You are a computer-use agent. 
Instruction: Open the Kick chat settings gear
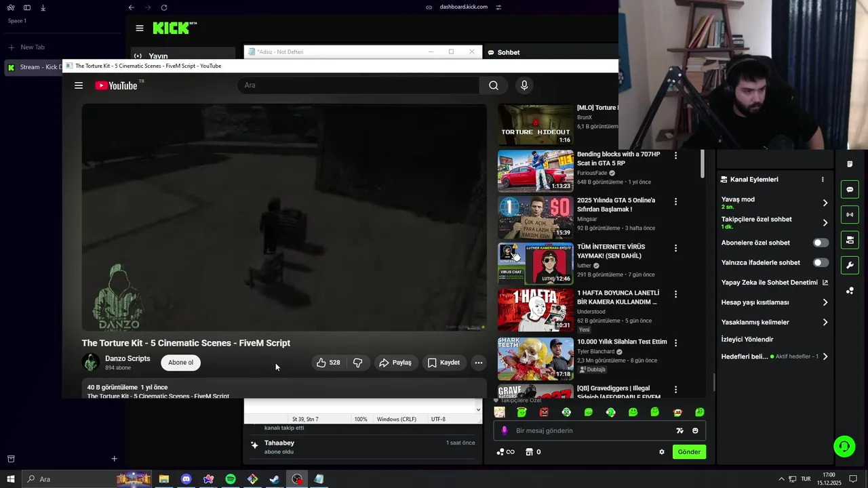[x=662, y=452]
